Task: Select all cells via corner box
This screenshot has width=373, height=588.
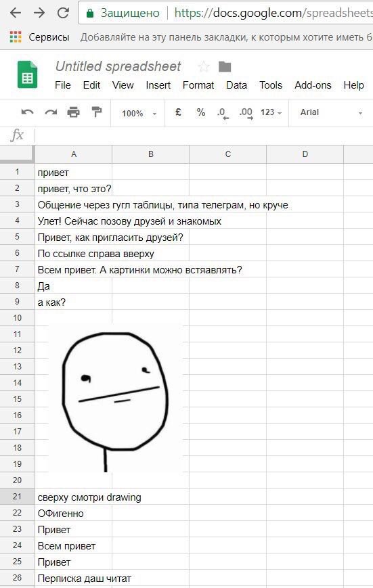Action: point(17,154)
